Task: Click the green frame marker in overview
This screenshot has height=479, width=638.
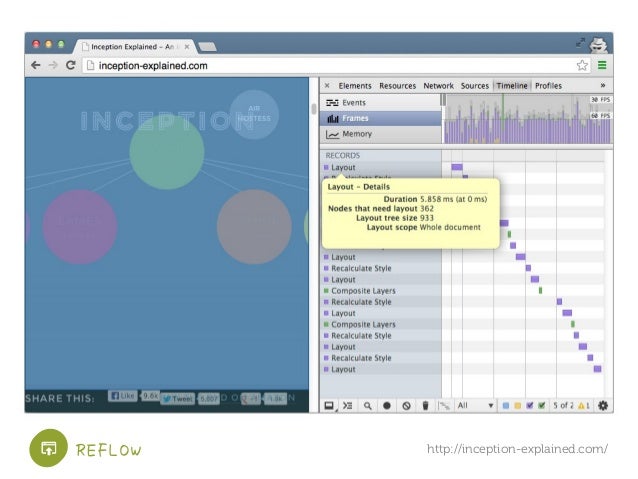Action: 503,118
